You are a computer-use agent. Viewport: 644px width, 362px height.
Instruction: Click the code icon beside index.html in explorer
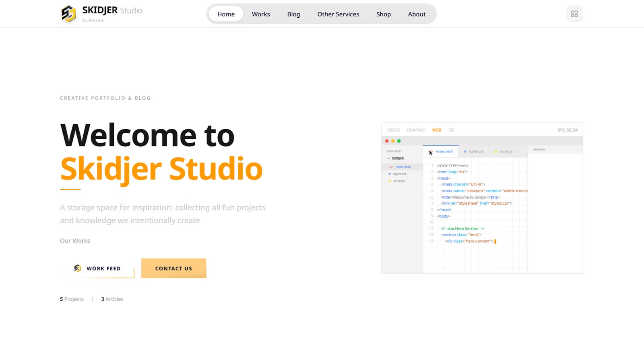click(390, 167)
